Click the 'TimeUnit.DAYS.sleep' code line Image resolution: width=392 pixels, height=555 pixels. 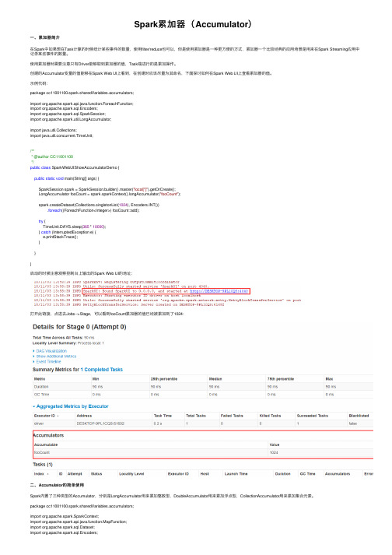click(x=75, y=227)
